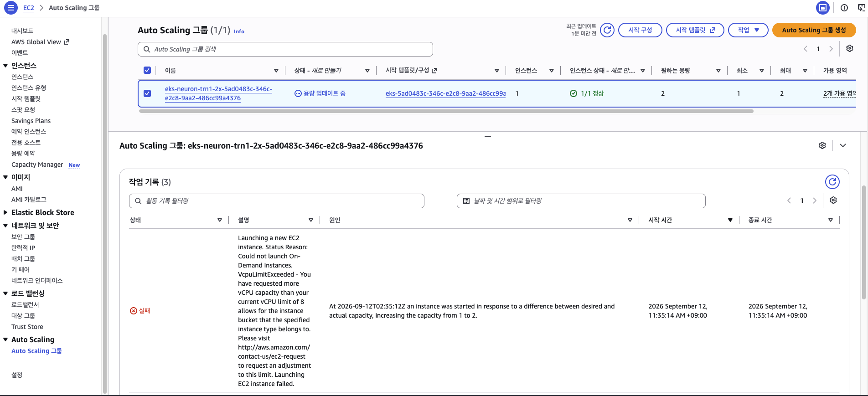This screenshot has width=868, height=396.
Task: Click the split panel resize handle
Action: coord(488,136)
